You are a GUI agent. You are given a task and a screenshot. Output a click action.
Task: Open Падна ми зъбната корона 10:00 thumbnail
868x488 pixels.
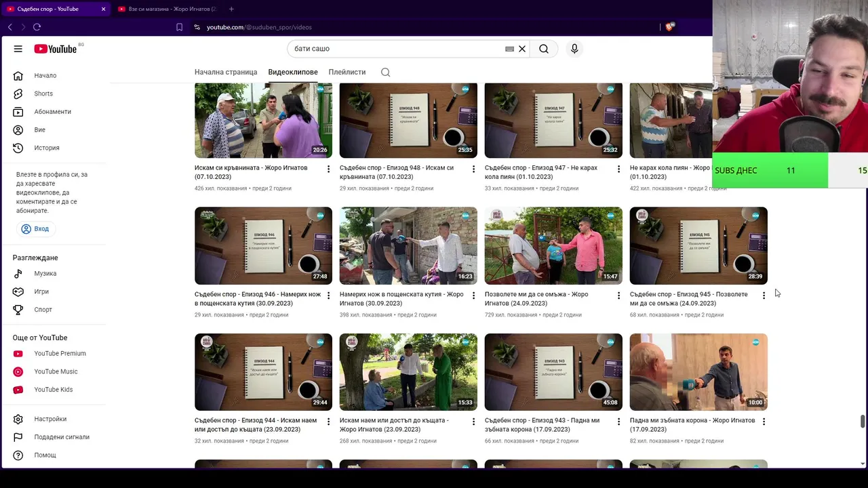698,372
